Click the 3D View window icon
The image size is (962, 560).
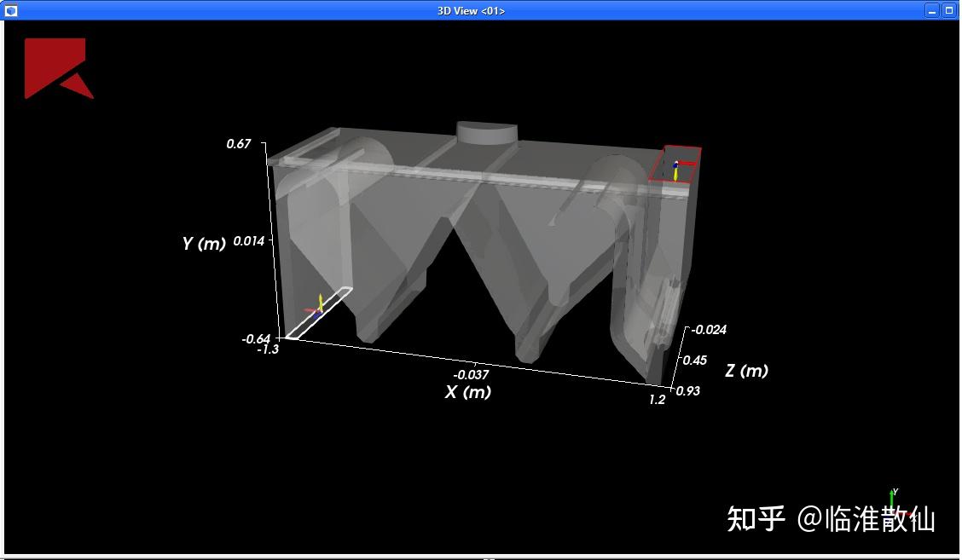[10, 10]
